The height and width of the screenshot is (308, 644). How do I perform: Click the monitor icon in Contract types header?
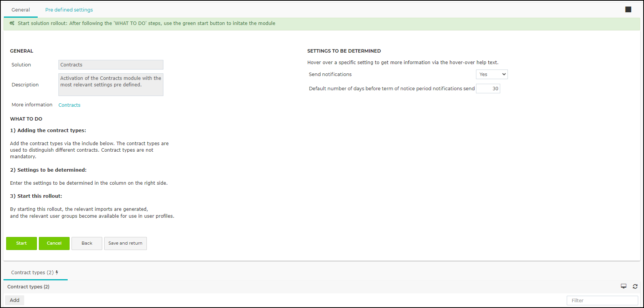click(624, 286)
